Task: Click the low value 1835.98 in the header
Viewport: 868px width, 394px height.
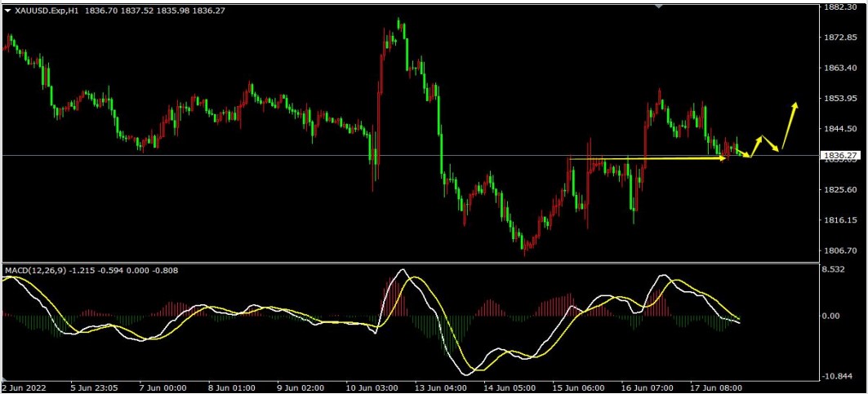Action: 173,10
